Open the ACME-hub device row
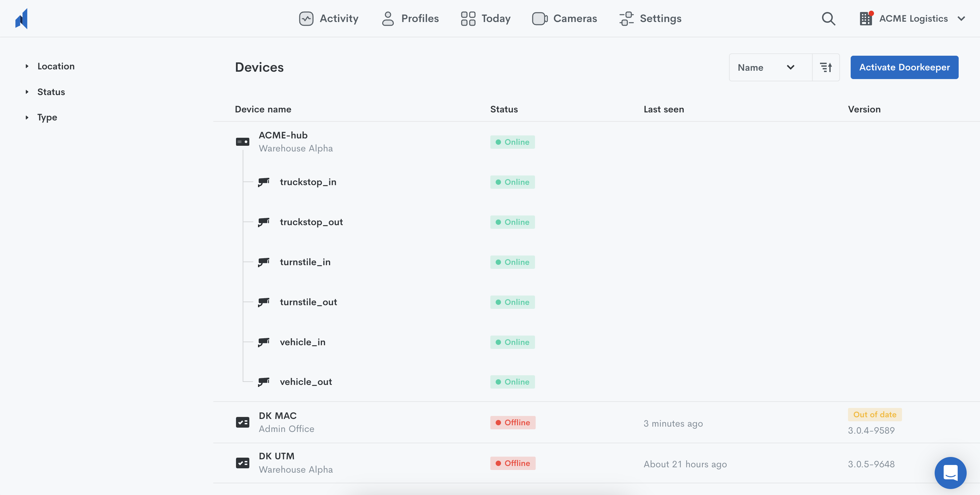This screenshot has width=980, height=495. pyautogui.click(x=596, y=142)
